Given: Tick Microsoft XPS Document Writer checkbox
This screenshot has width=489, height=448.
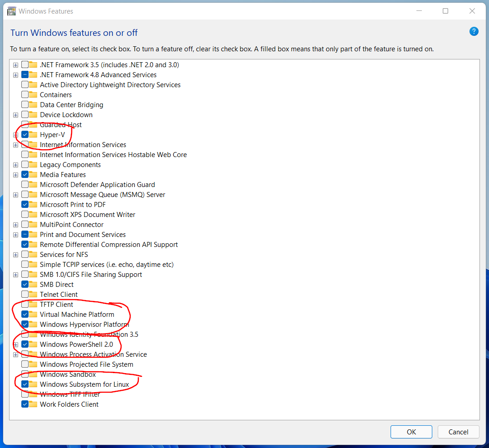Looking at the screenshot, I should (25, 214).
